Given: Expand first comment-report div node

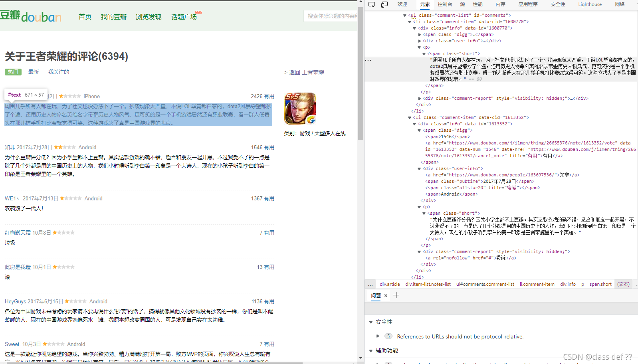Looking at the screenshot, I should (419, 99).
